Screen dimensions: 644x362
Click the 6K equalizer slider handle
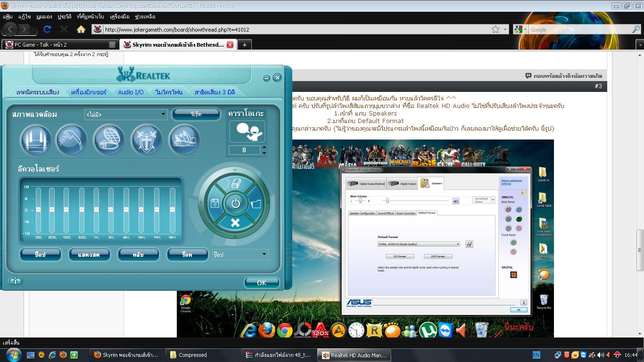coord(126,209)
